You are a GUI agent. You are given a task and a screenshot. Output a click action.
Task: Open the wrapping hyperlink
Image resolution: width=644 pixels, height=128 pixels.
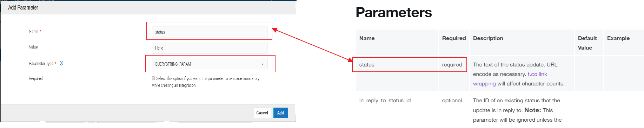484,84
